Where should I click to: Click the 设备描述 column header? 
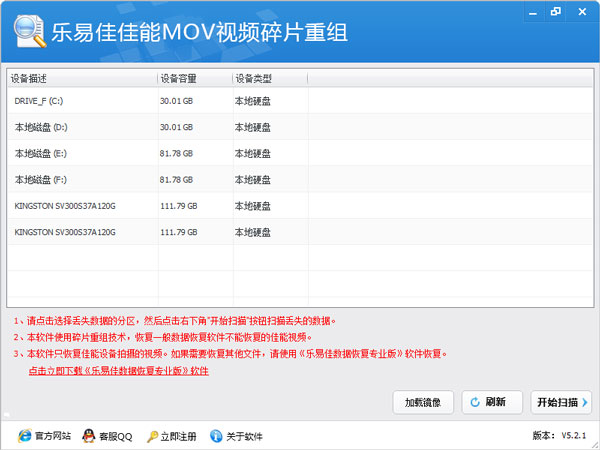click(80, 78)
